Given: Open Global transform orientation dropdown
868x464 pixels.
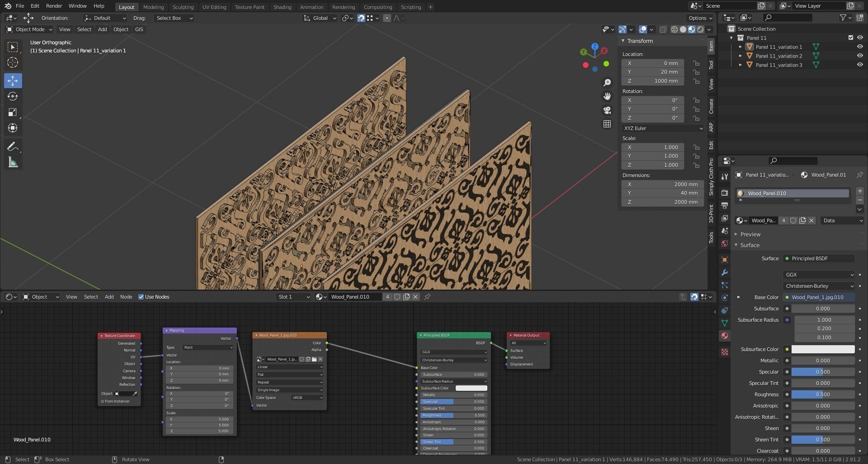Looking at the screenshot, I should (x=320, y=18).
